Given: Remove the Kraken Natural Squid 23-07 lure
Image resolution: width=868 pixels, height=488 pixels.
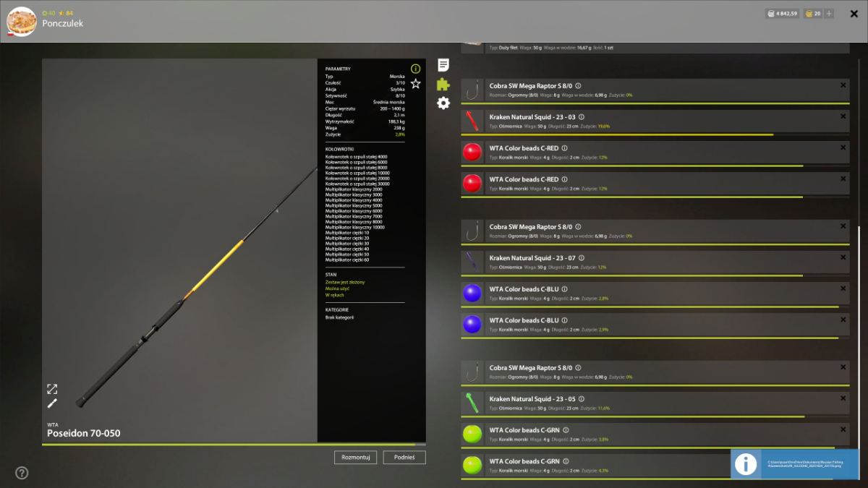Looking at the screenshot, I should click(843, 257).
